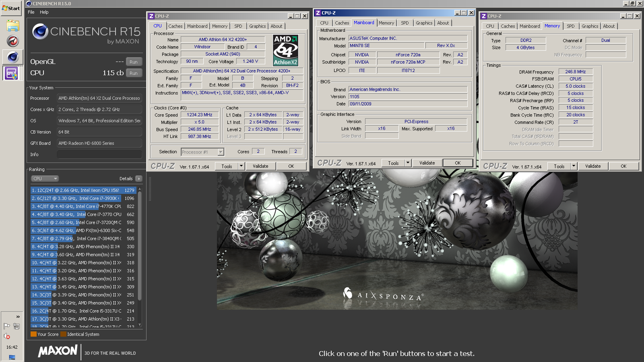
Task: Open About tab in left CPU-Z window
Action: (x=277, y=26)
